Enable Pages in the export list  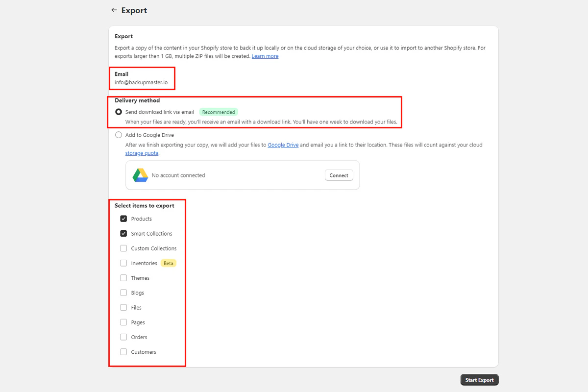coord(123,322)
